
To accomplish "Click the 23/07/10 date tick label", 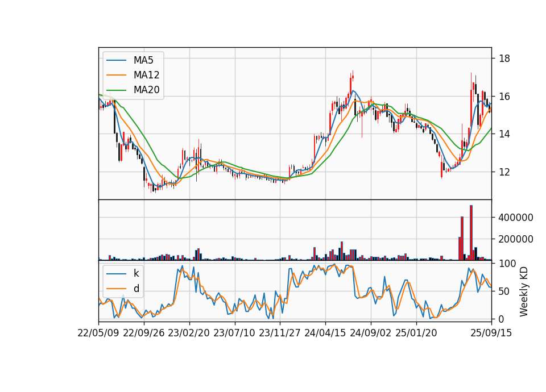I will point(234,333).
